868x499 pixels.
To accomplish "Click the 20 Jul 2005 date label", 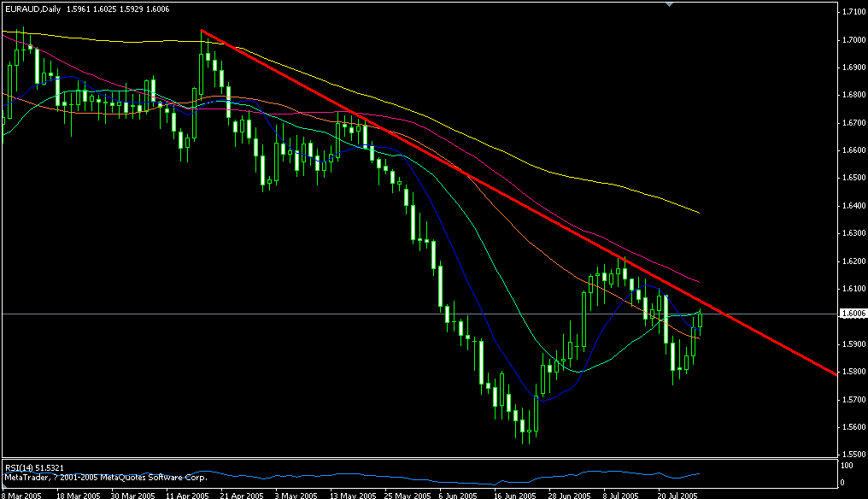I will 677,495.
